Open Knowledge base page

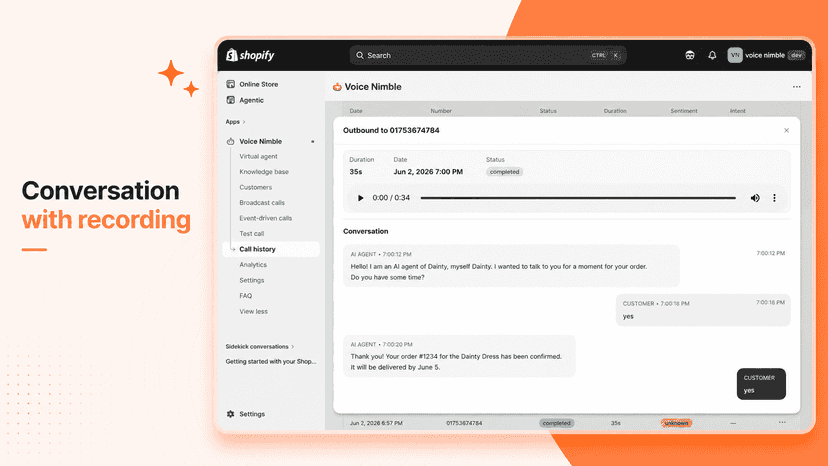(264, 172)
